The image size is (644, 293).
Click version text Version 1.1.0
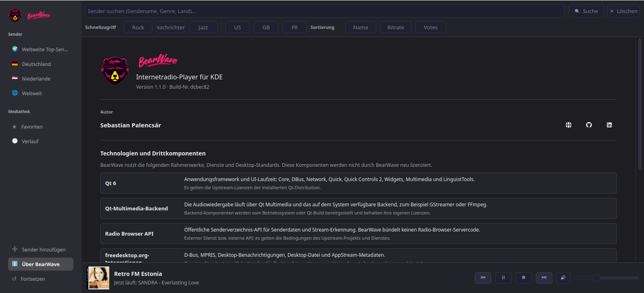pyautogui.click(x=151, y=87)
